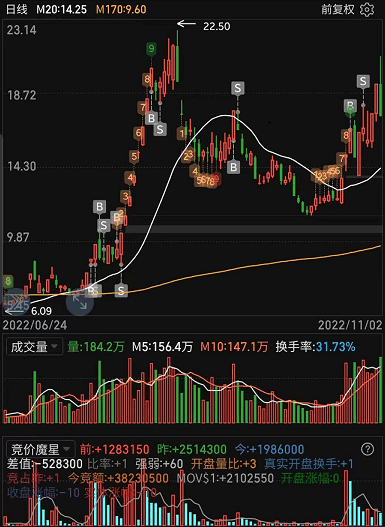
Task: Click 开盘量比:+3 value
Action: (224, 464)
